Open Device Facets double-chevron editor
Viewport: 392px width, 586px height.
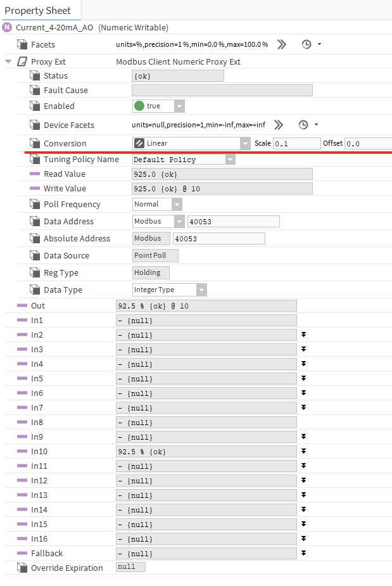(x=278, y=125)
